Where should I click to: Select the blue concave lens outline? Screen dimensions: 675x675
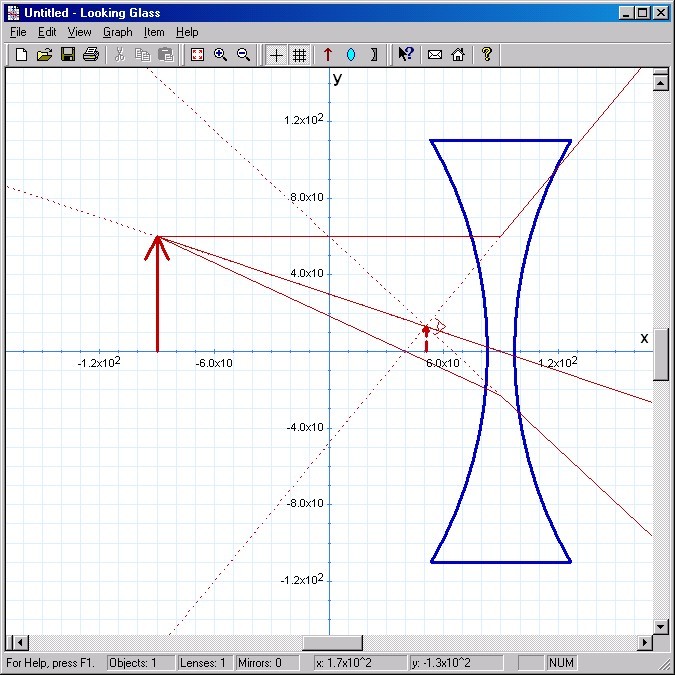tap(501, 351)
